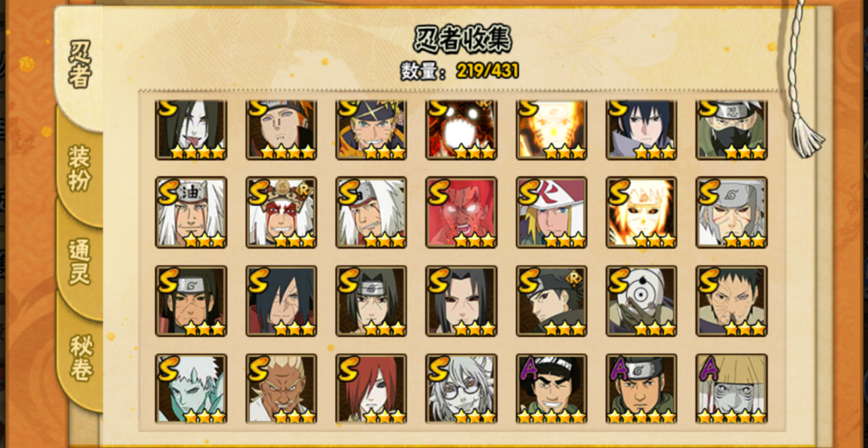The height and width of the screenshot is (448, 868).
Task: Select the Orochimaru ninja portrait
Action: click(191, 129)
